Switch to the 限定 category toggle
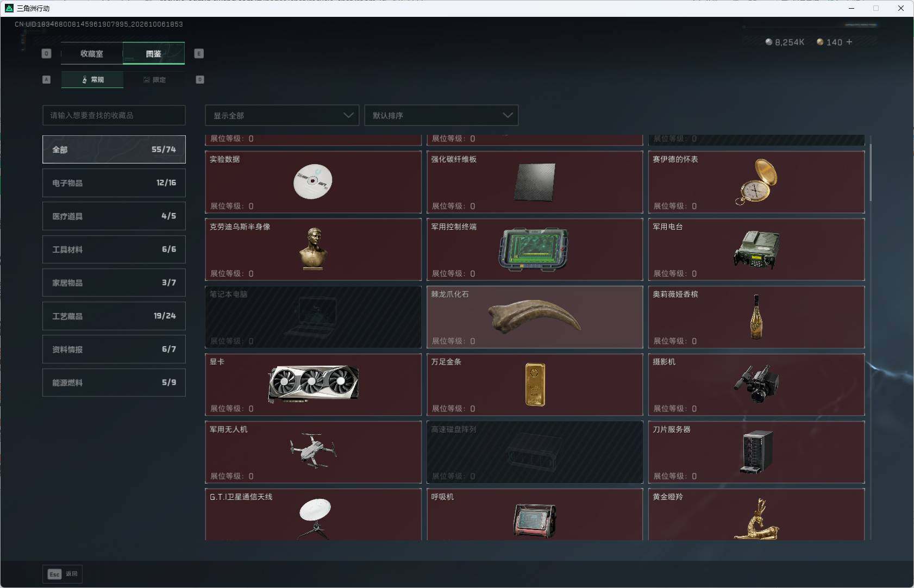Viewport: 914px width, 588px height. pyautogui.click(x=154, y=79)
